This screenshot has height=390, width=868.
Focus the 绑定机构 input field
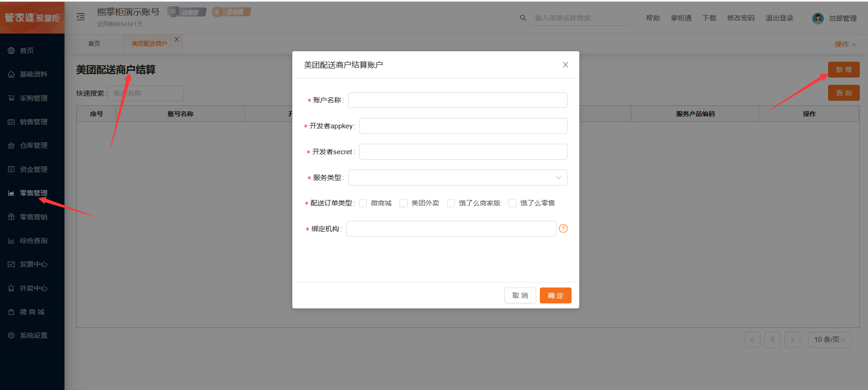pos(451,229)
